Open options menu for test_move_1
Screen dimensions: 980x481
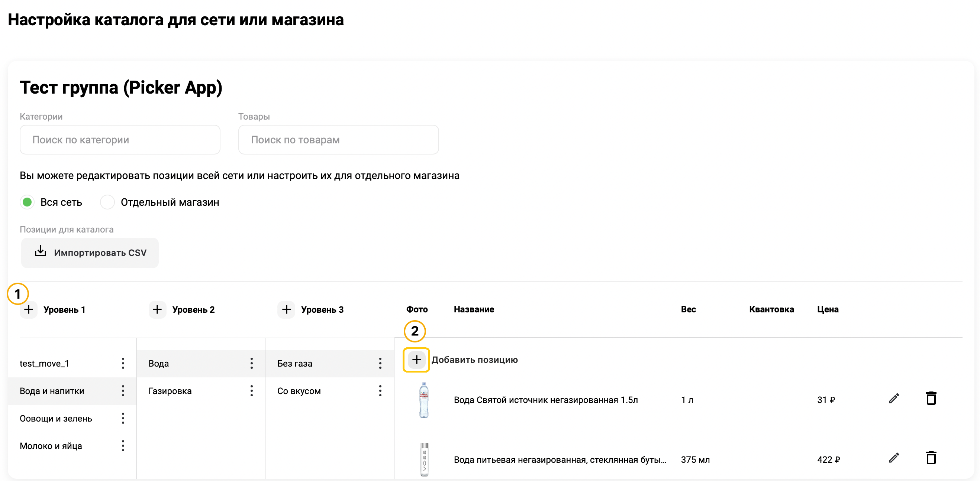123,363
